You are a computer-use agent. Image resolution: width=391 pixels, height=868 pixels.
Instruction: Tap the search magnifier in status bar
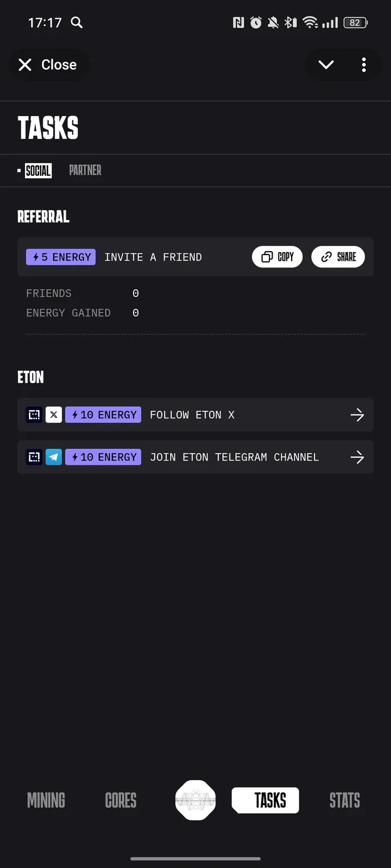pos(77,22)
